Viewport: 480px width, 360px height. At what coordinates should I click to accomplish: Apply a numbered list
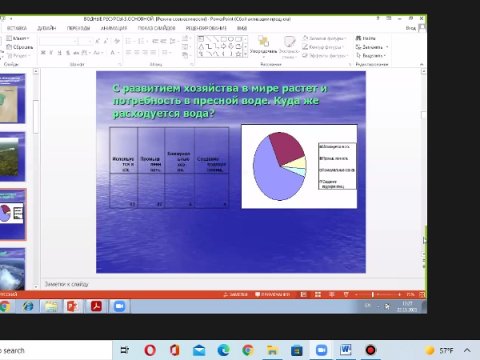[142, 41]
